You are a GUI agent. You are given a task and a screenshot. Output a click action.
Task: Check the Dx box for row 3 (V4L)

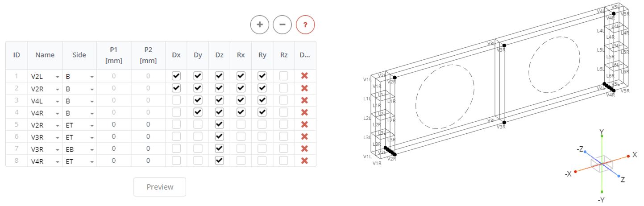pyautogui.click(x=176, y=100)
